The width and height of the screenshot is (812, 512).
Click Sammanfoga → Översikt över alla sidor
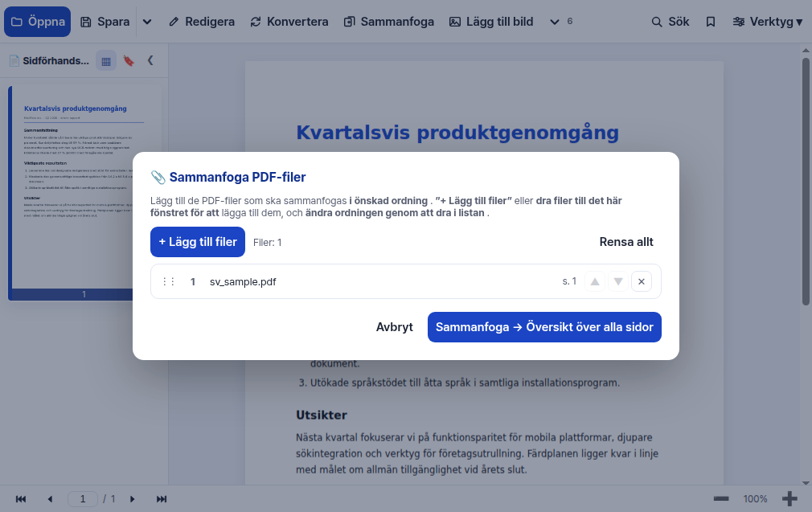point(544,327)
